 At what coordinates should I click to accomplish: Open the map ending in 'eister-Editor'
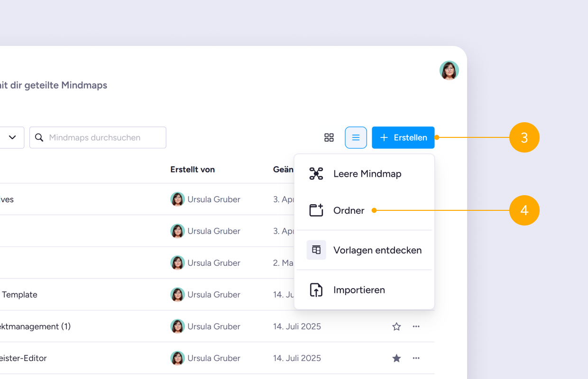click(23, 358)
